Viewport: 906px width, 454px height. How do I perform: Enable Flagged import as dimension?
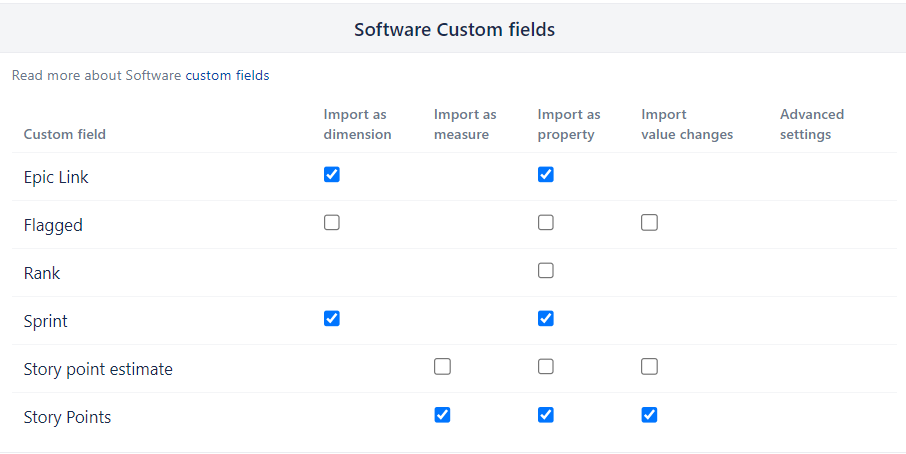coord(332,223)
